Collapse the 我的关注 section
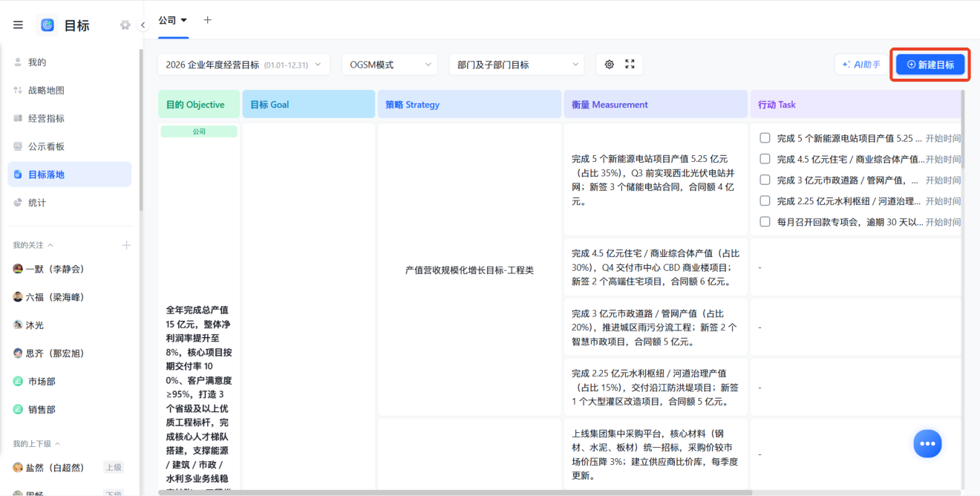Screen dimensions: 980x496 click(50, 245)
